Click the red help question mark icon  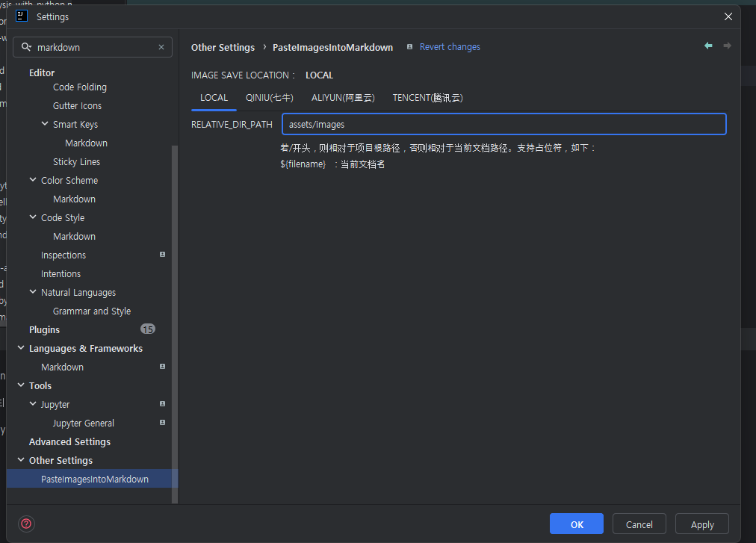(x=27, y=524)
